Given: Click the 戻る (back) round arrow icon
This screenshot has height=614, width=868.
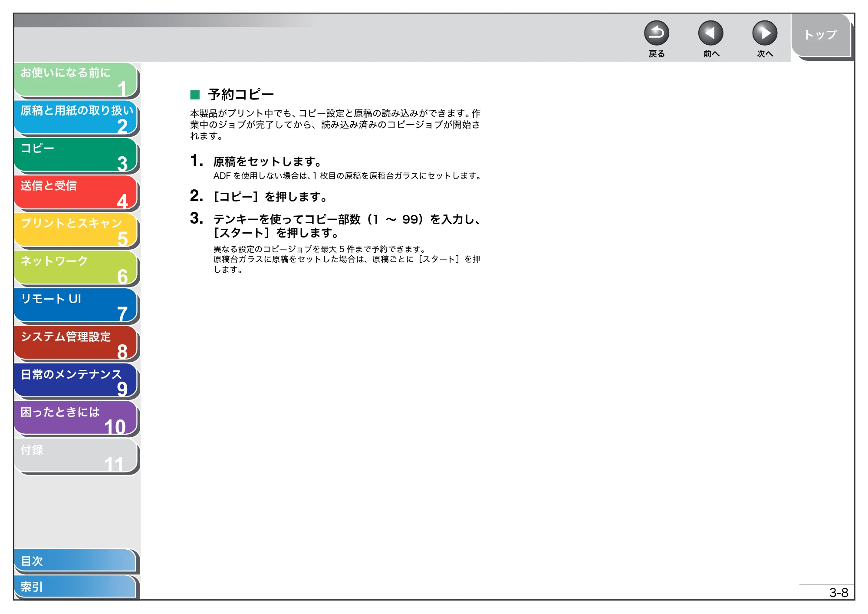Looking at the screenshot, I should point(656,33).
